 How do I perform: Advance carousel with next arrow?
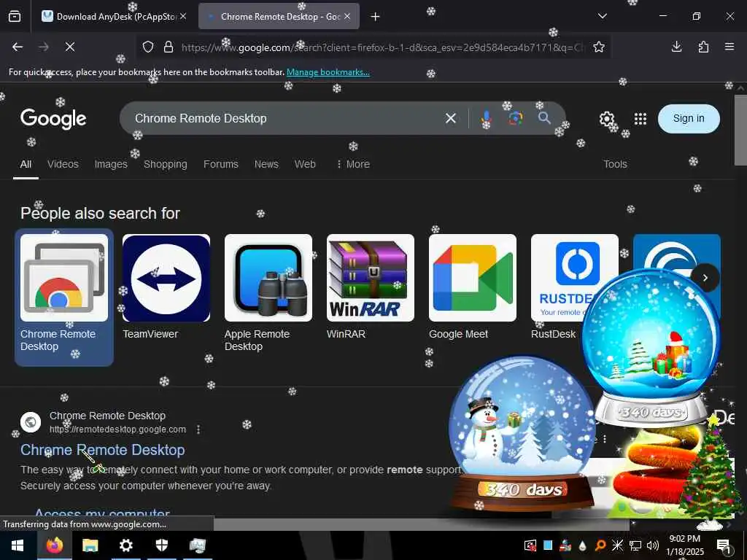click(x=705, y=278)
